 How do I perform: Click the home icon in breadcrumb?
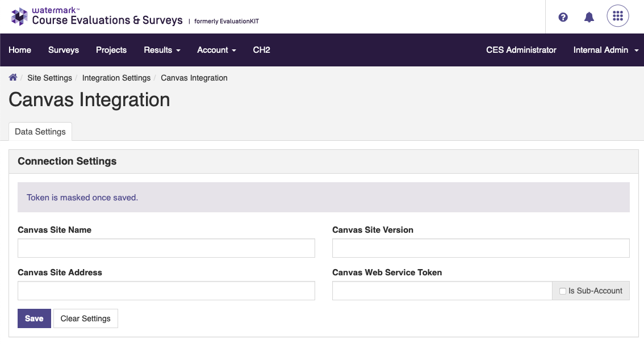point(13,77)
